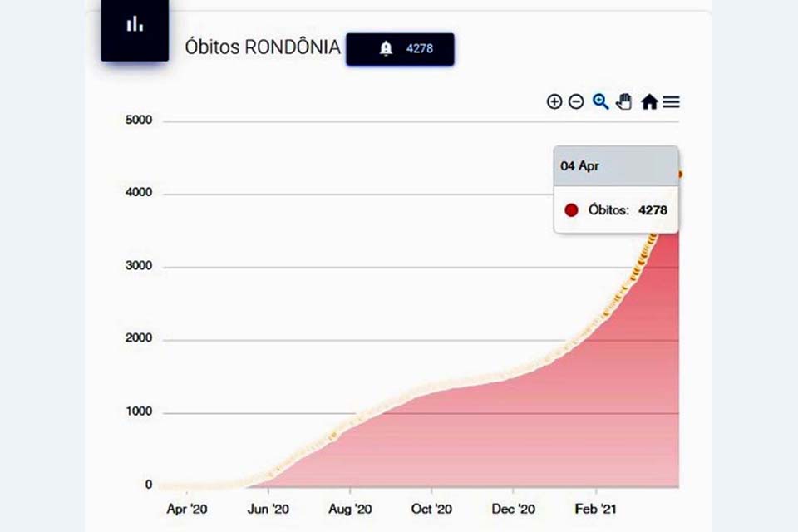Viewport: 798px width, 532px height.
Task: Select the Feb '21 x-axis label
Action: (x=596, y=509)
